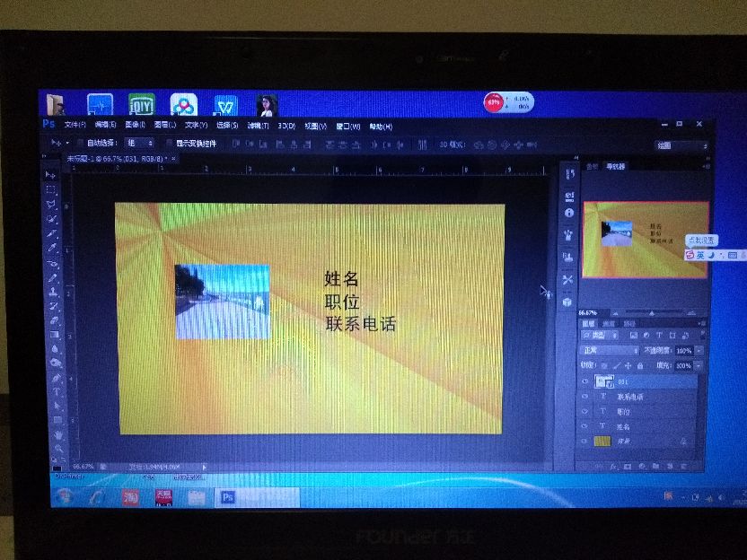The height and width of the screenshot is (560, 747).
Task: Open the 不透明度 opacity dropdown arrow
Action: [699, 351]
